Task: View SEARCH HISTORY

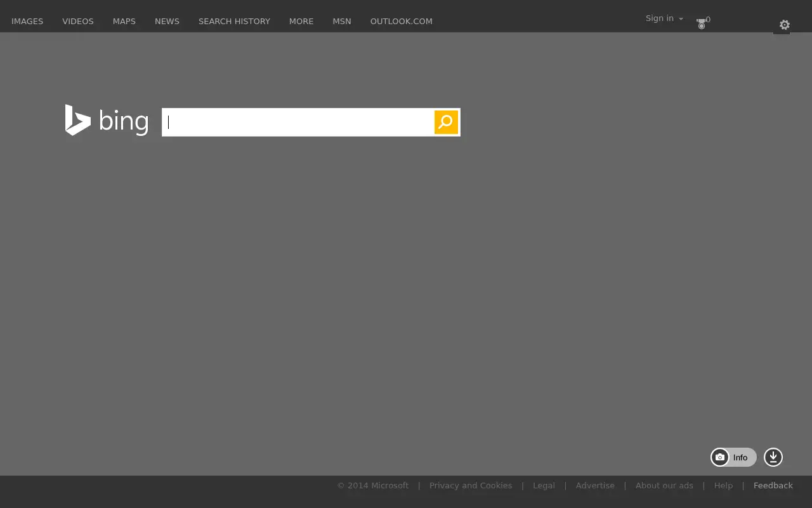Action: 234,21
